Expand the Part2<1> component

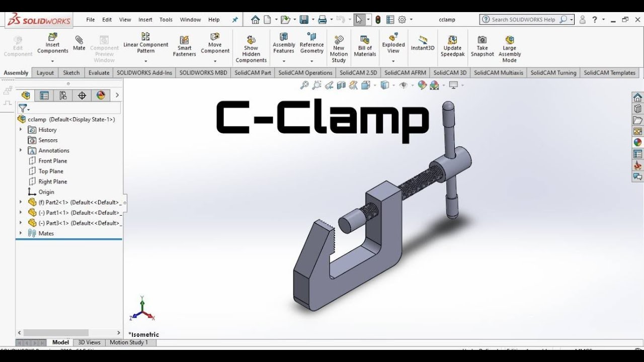(21, 202)
